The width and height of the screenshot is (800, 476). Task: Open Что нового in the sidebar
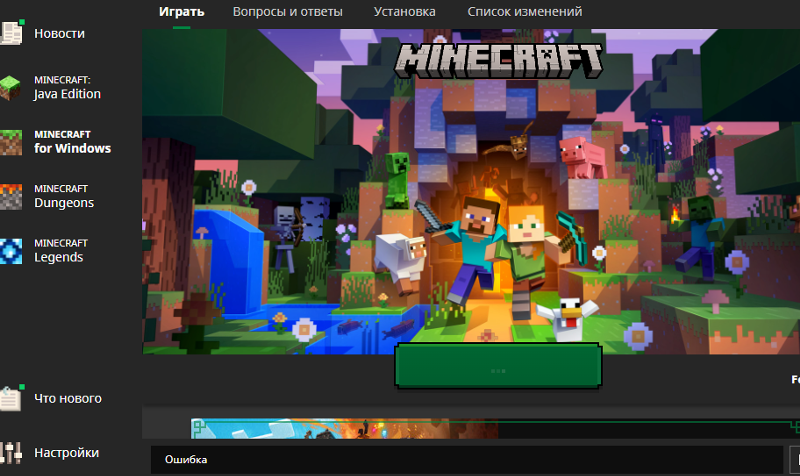coord(68,398)
